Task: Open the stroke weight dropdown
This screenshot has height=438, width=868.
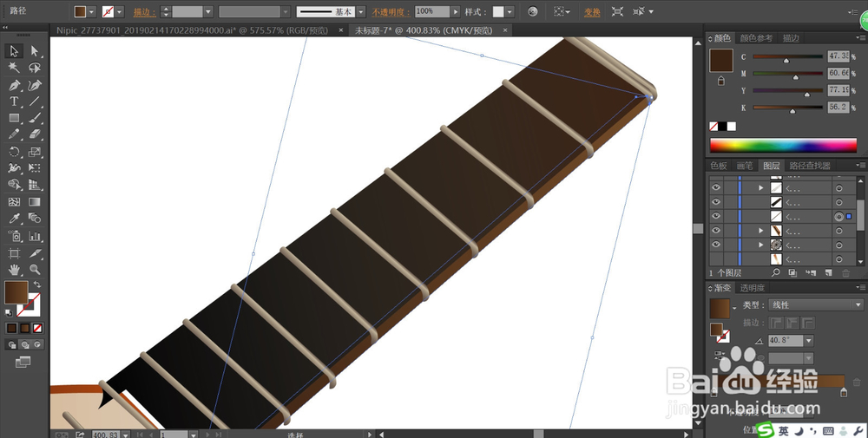Action: pyautogui.click(x=208, y=11)
